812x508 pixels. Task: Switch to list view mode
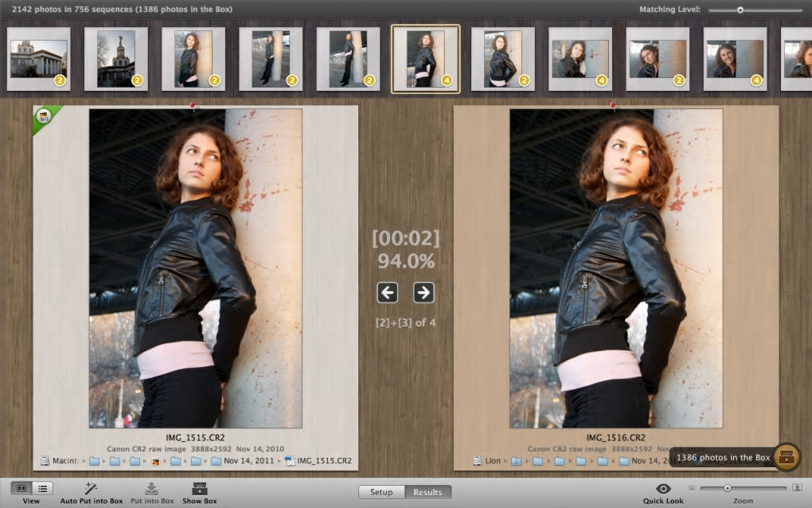[42, 488]
